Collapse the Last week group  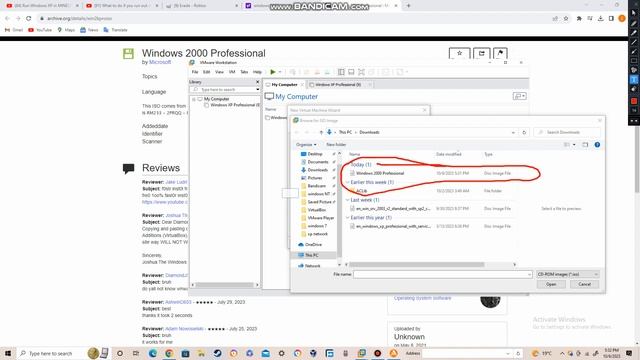(x=347, y=200)
